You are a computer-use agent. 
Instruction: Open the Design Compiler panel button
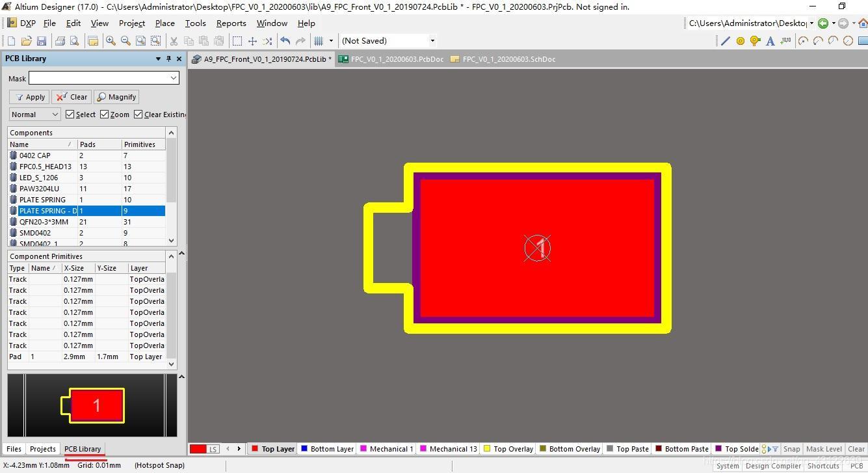[773, 466]
